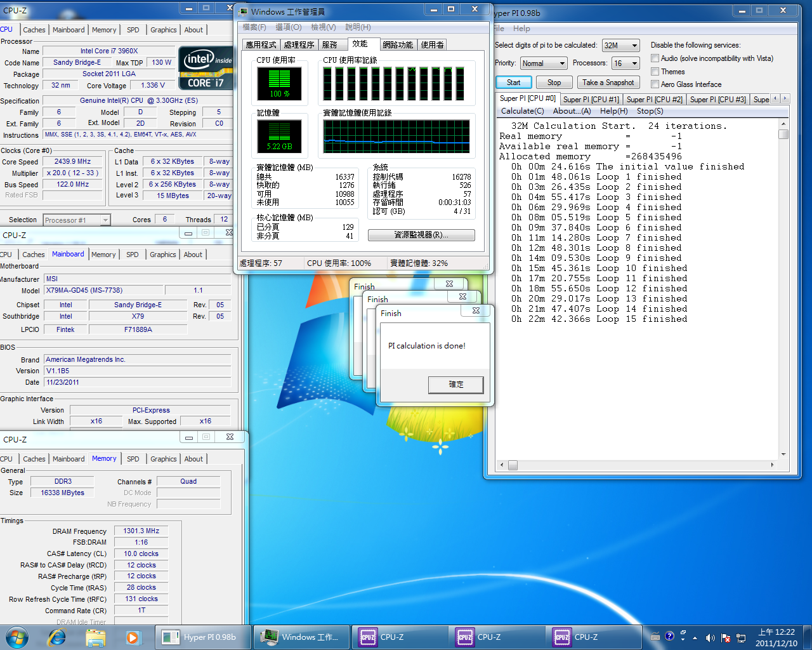Viewport: 812px width, 650px height.
Task: Open the Windows Start orb
Action: (17, 637)
